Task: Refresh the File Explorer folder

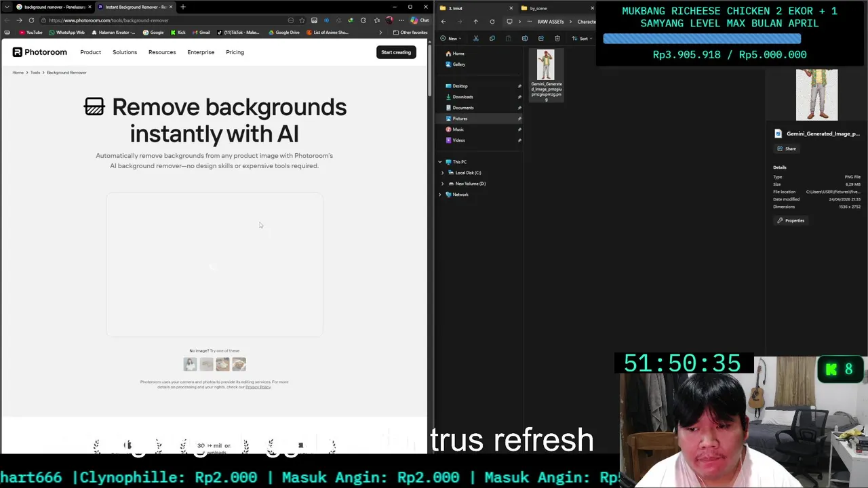Action: [x=492, y=22]
